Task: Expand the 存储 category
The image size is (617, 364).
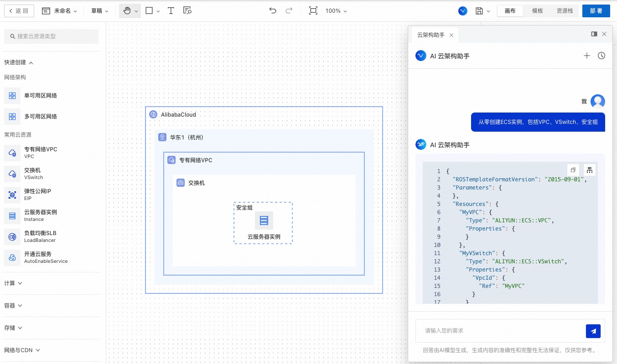Action: pyautogui.click(x=13, y=328)
